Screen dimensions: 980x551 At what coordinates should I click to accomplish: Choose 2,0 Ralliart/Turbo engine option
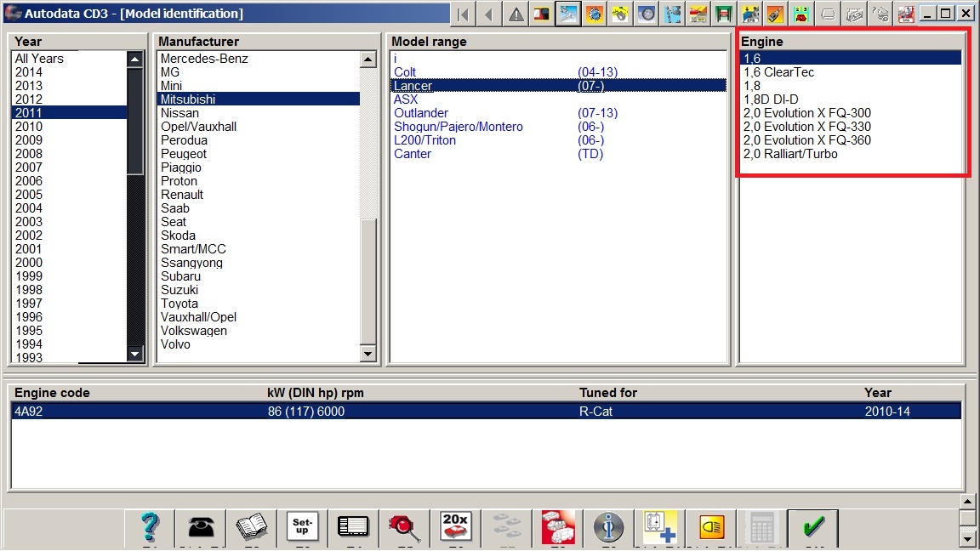790,154
